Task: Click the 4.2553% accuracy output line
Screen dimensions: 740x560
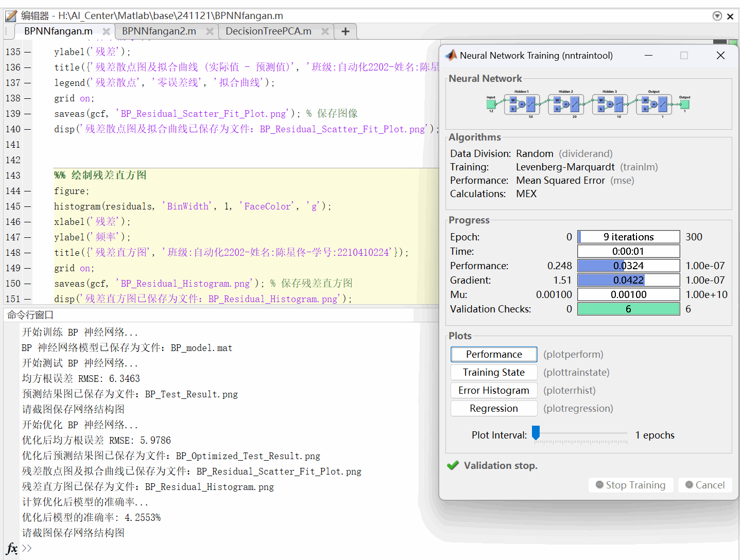Action: click(x=91, y=518)
